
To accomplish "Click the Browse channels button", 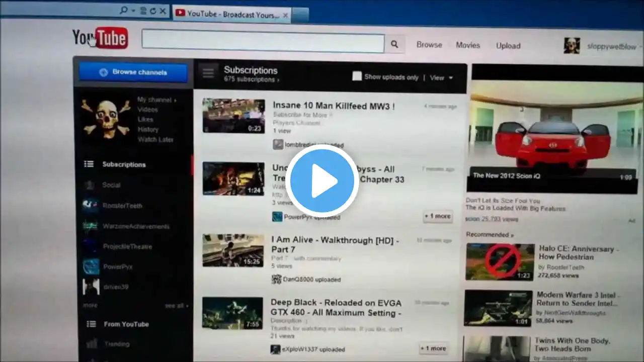I will [x=133, y=72].
